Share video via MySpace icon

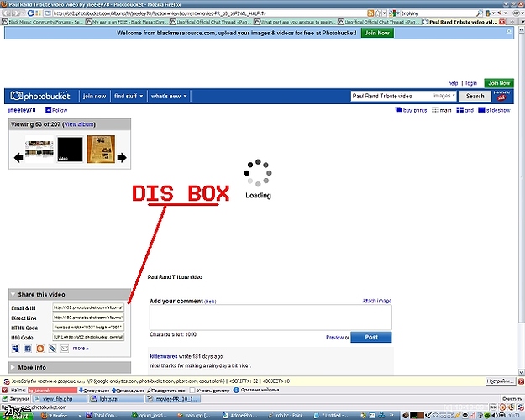tap(15, 349)
